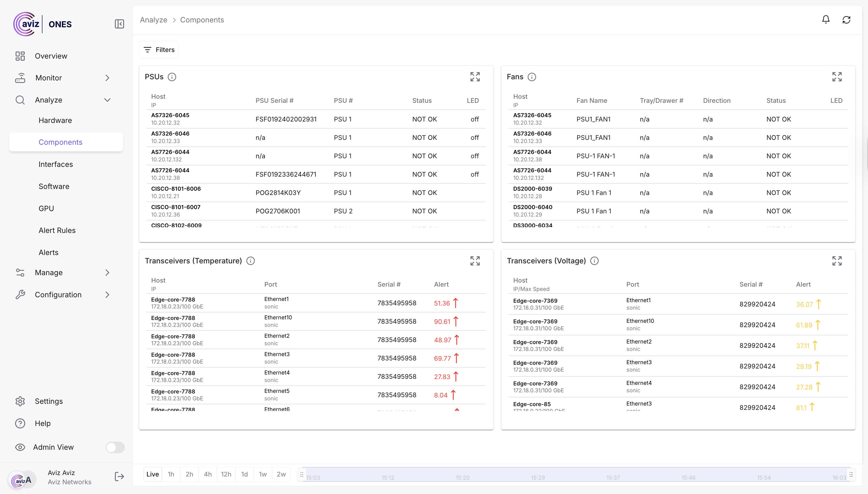Open the notifications bell

pos(826,20)
